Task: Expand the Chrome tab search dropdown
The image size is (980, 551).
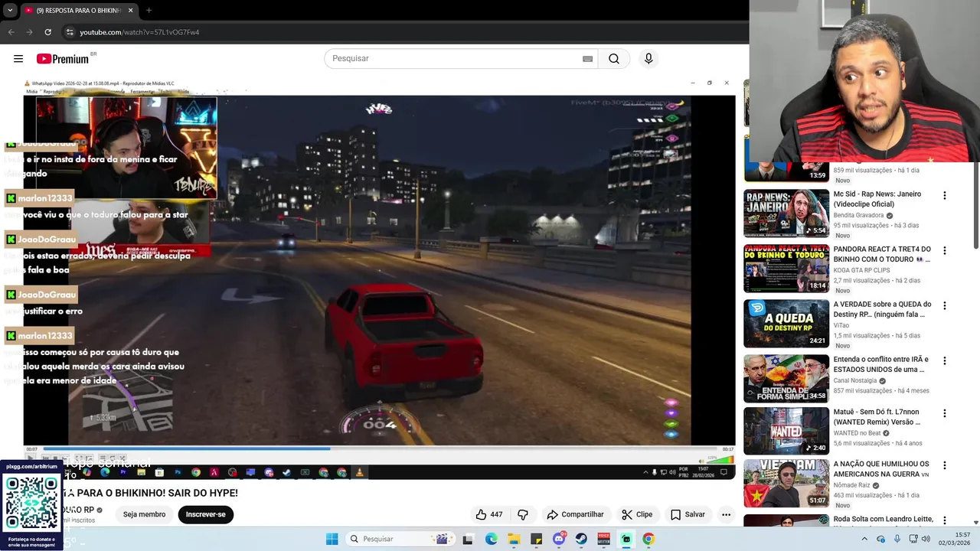Action: pyautogui.click(x=10, y=10)
